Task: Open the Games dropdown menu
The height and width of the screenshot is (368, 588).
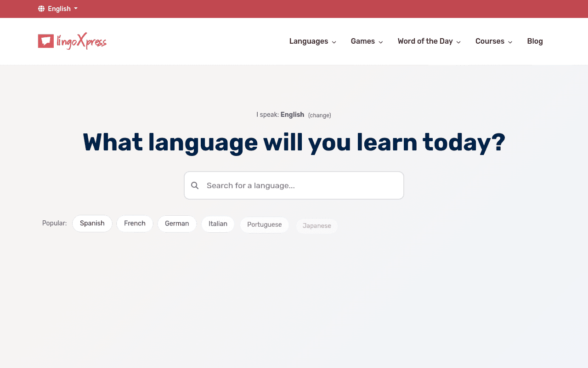Action: (x=367, y=41)
